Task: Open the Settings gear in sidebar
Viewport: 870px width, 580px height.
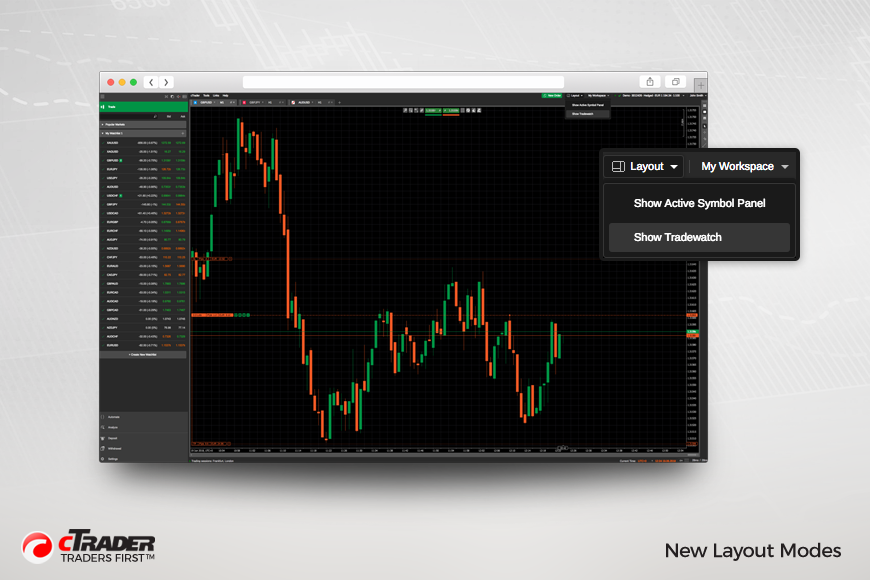Action: (103, 459)
